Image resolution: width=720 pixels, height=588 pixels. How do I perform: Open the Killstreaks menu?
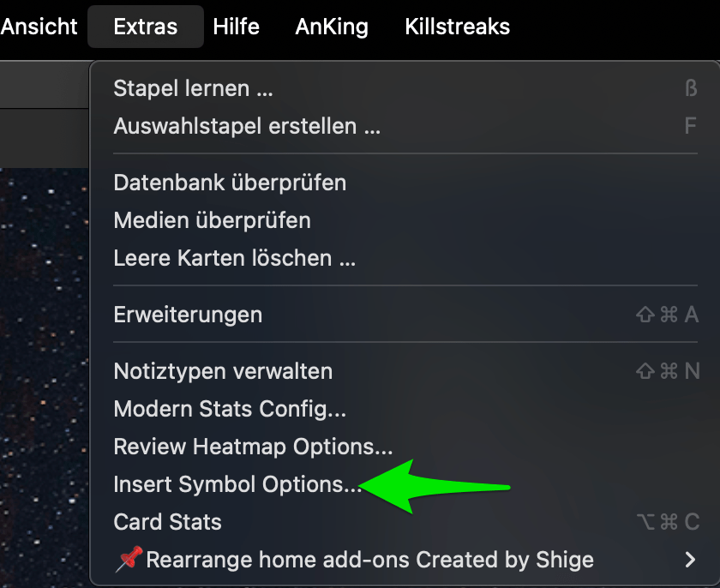[457, 27]
